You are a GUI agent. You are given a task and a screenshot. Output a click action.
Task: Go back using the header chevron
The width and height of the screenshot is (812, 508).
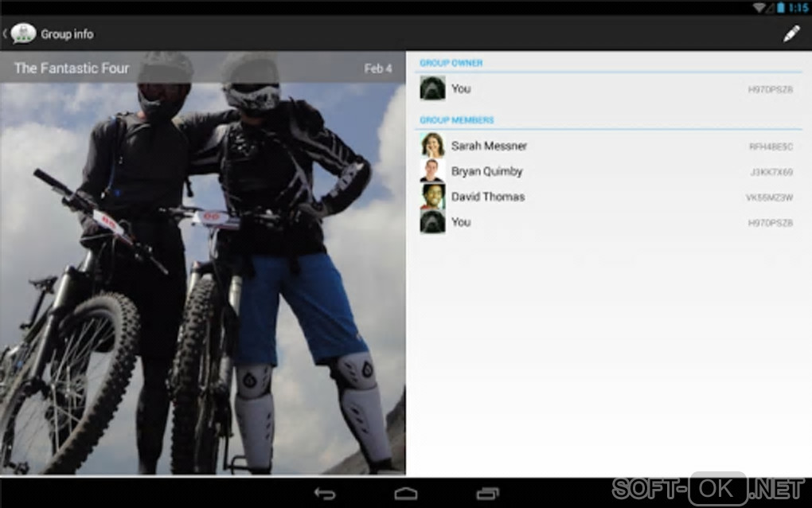(5, 34)
